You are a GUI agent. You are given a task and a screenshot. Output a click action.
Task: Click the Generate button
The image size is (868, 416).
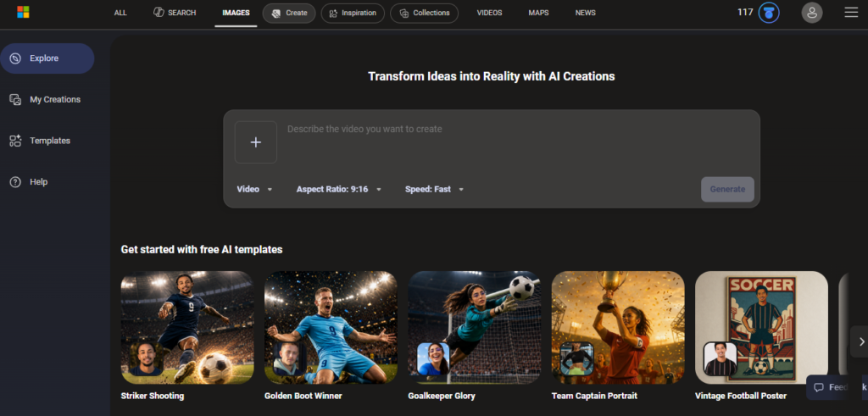(727, 189)
